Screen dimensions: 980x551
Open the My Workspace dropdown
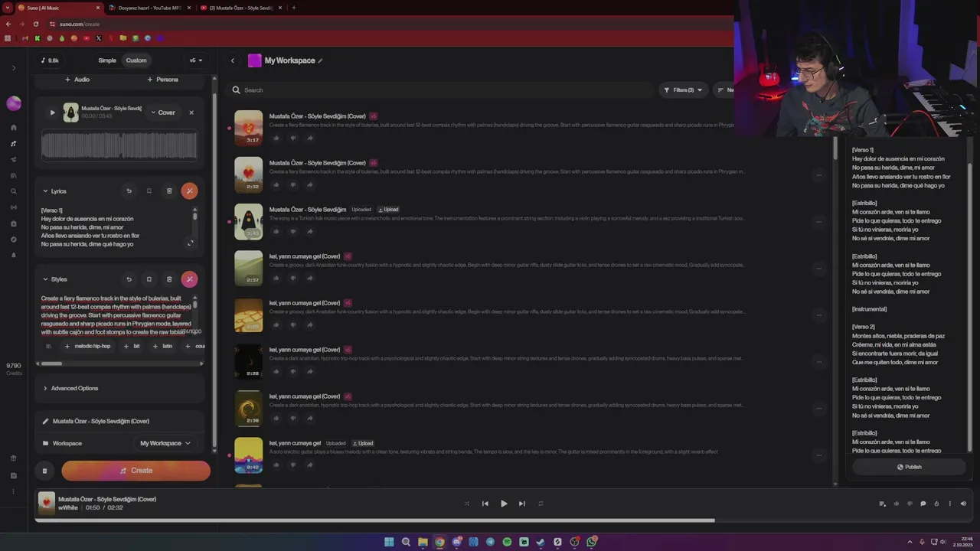165,443
